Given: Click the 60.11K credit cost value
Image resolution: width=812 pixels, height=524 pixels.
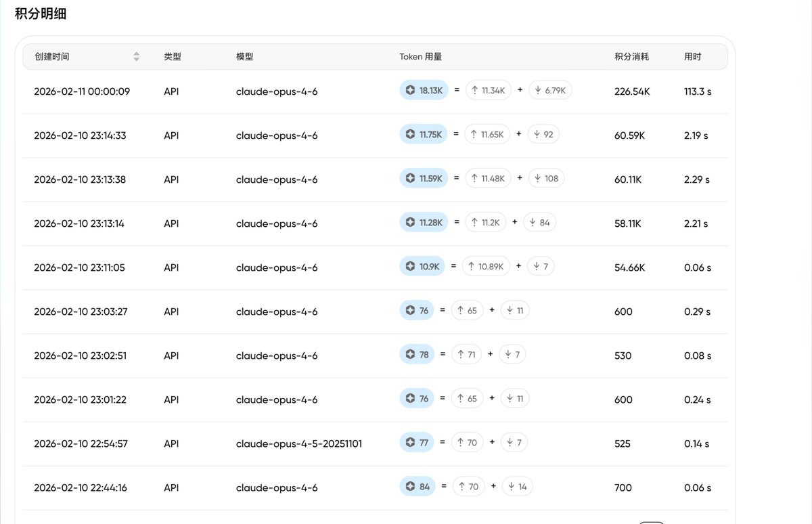Looking at the screenshot, I should pyautogui.click(x=628, y=179).
